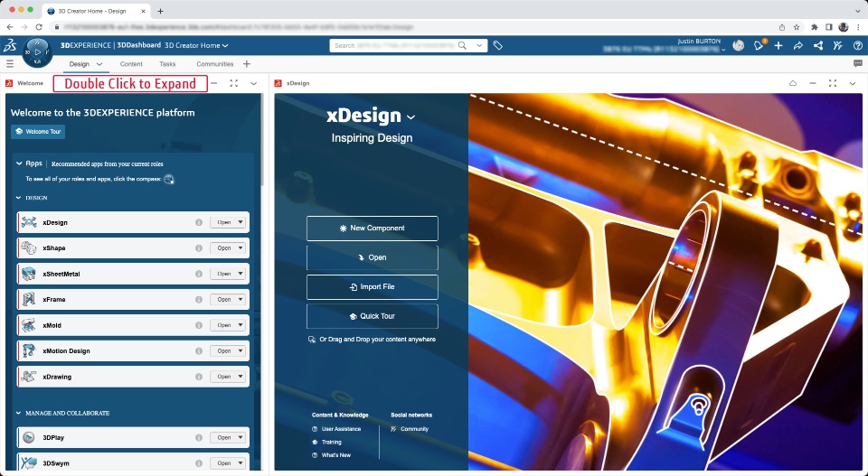The image size is (868, 476).
Task: Open User Assistance link
Action: coord(341,429)
